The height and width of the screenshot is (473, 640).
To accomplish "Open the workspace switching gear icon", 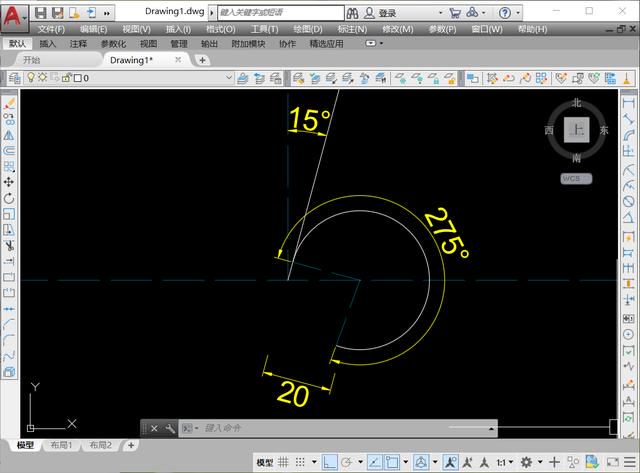I will coord(526,462).
